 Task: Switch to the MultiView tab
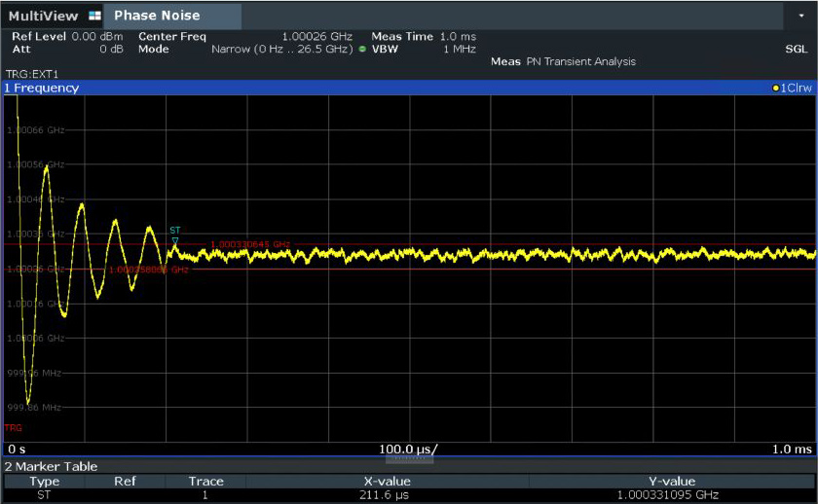41,16
